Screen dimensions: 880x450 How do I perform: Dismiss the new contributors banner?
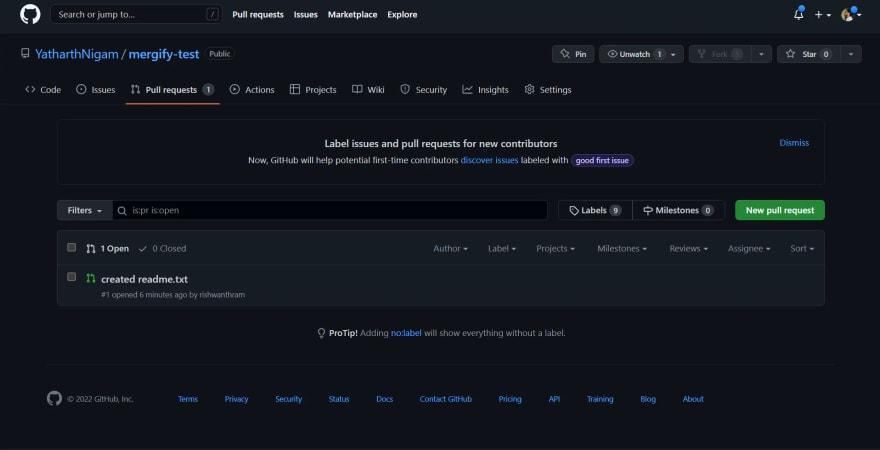[x=794, y=143]
